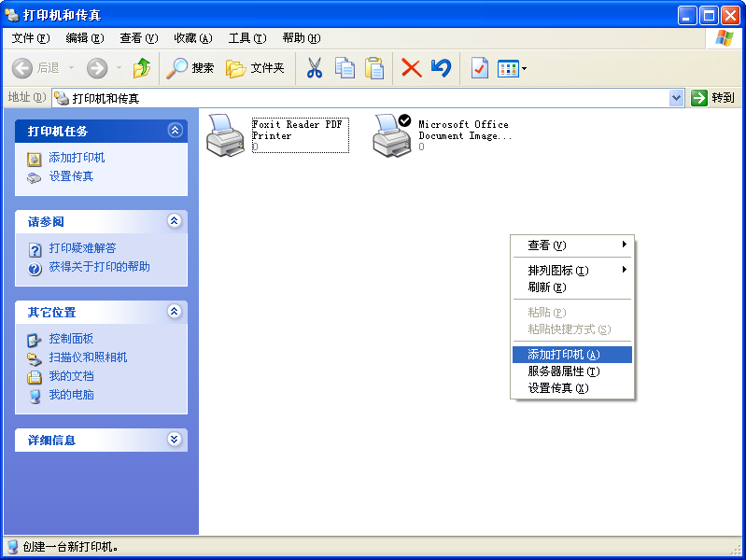
Task: Click the Properties toolbar icon
Action: (x=479, y=68)
